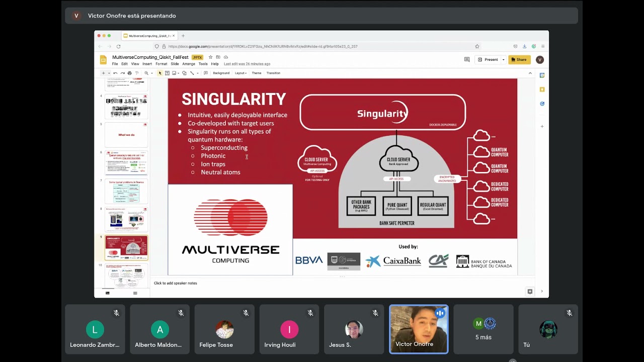Open the '5 más' participants tile
The width and height of the screenshot is (644, 362).
(x=484, y=329)
